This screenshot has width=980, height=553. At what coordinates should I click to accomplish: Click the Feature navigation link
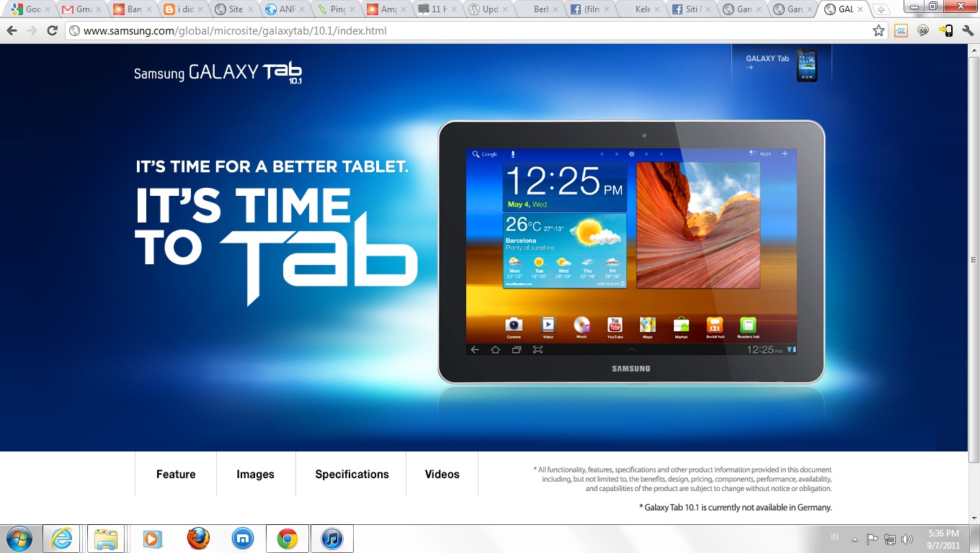175,474
